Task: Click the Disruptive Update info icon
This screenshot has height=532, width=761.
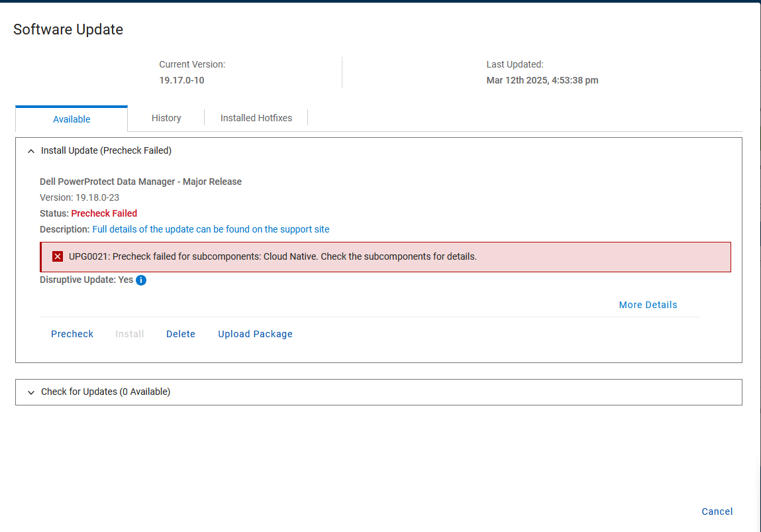Action: pos(141,280)
